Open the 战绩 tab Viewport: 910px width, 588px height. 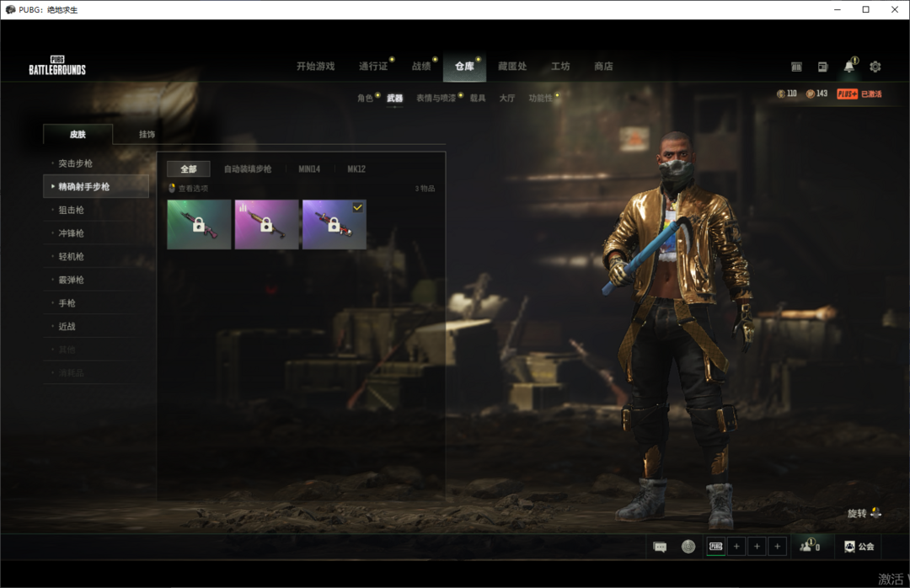421,67
